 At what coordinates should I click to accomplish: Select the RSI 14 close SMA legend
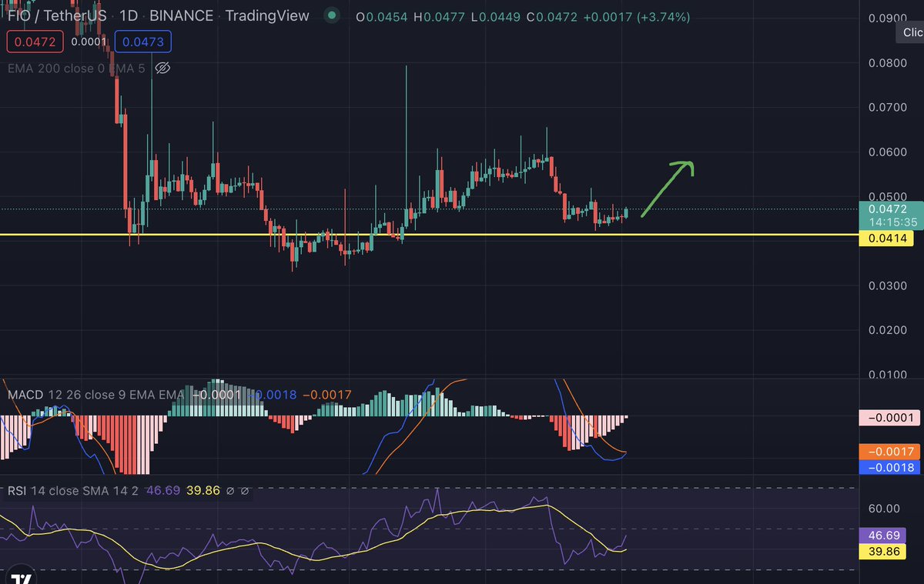tap(73, 490)
